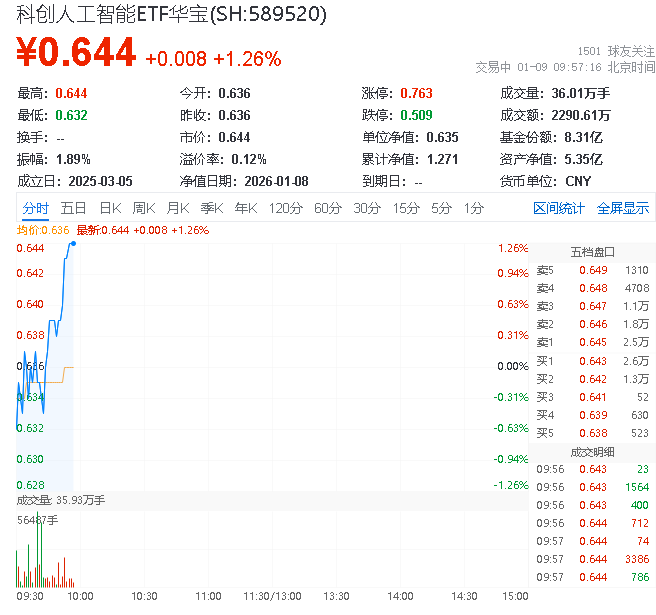Select the 120分 interval tab
The height and width of the screenshot is (615, 656).
coord(285,208)
